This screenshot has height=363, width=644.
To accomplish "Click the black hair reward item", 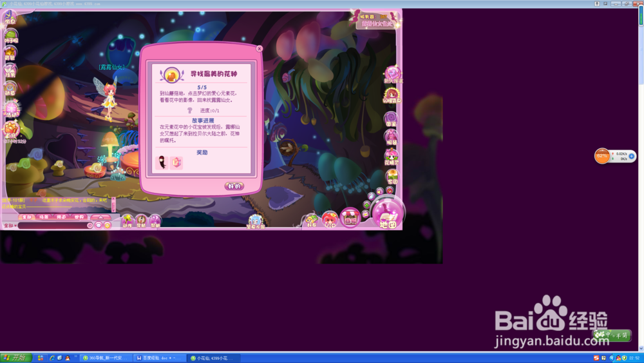I will click(x=162, y=162).
